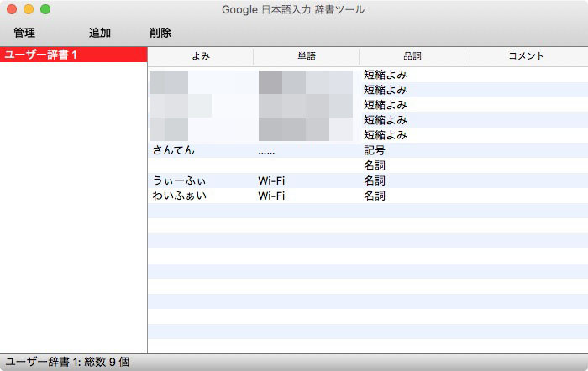Select the わいふぁい reading entry
The height and width of the screenshot is (371, 588).
[179, 196]
